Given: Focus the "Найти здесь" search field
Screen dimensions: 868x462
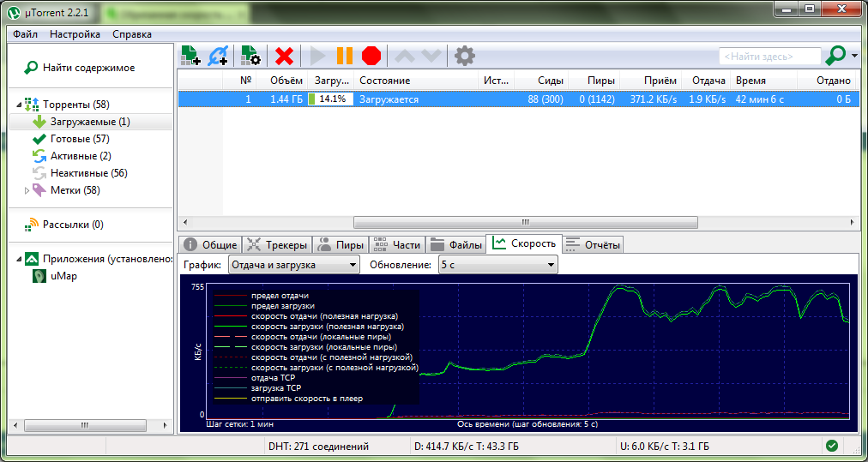Looking at the screenshot, I should point(770,57).
